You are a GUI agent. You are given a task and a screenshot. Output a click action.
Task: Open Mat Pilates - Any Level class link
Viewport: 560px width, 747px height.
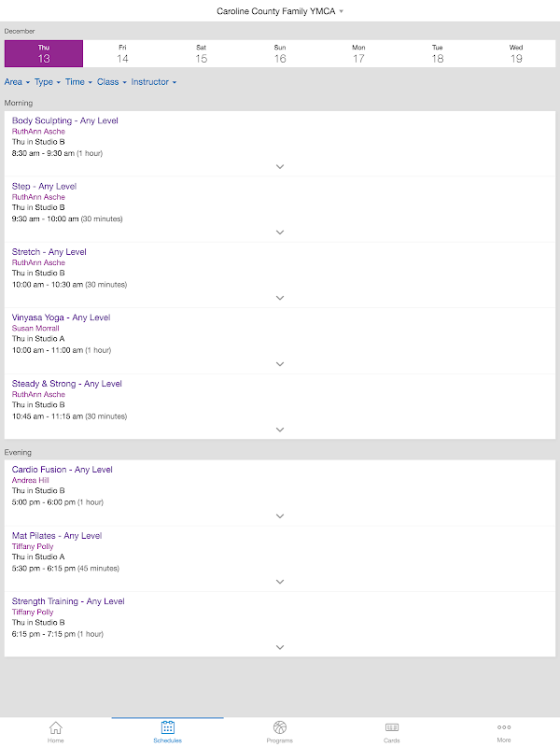coord(57,536)
